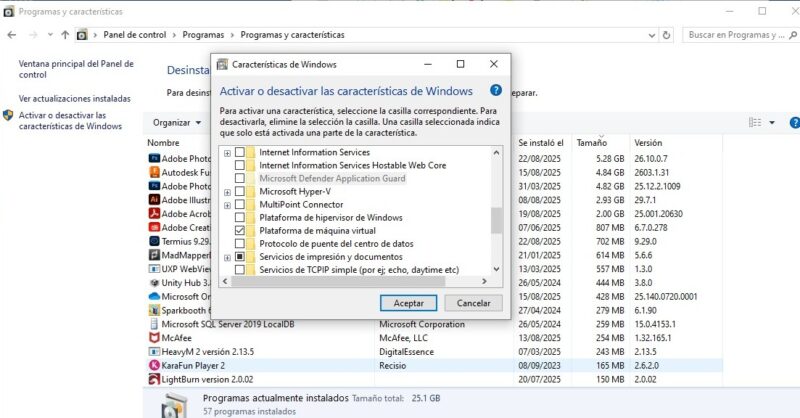
Task: Uncheck Plataforma de máquina virtual
Action: [239, 231]
